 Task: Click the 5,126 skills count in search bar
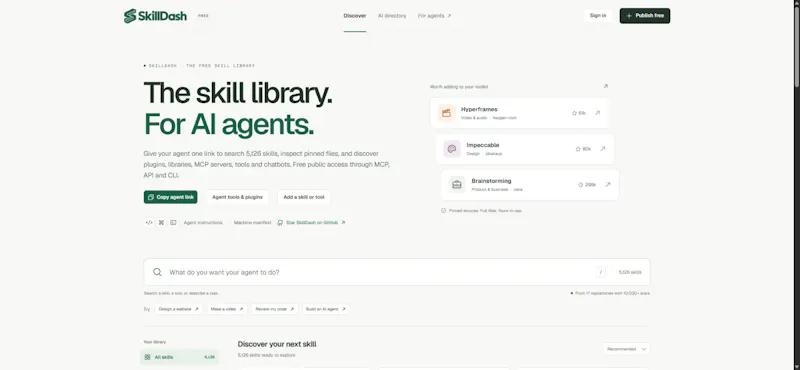pos(630,273)
